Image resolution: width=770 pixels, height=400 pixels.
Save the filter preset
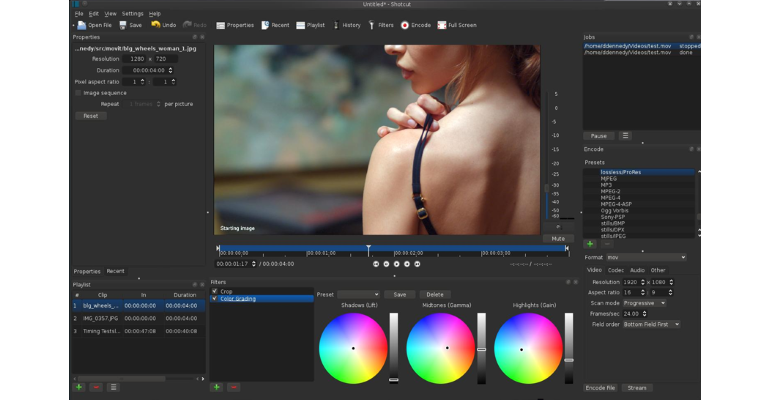[400, 294]
